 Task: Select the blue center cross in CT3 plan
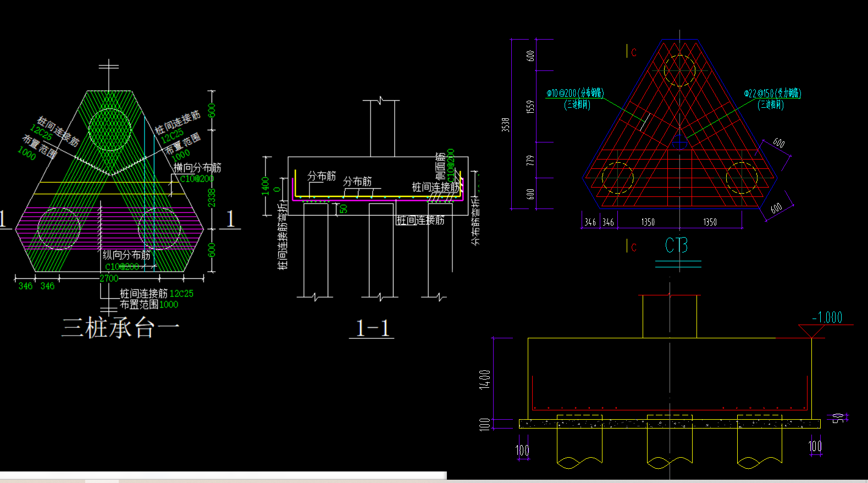[x=680, y=142]
